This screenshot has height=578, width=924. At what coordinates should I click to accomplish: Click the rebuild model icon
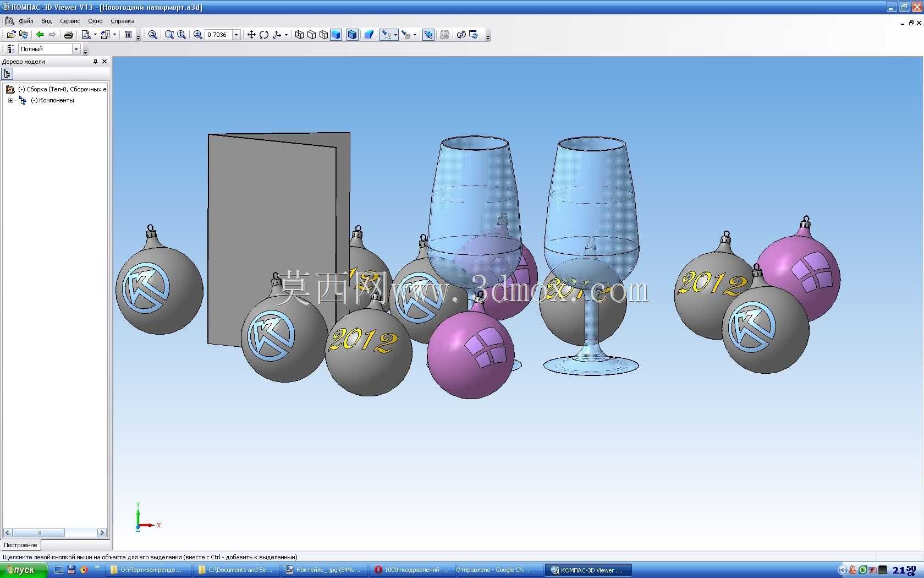[461, 35]
